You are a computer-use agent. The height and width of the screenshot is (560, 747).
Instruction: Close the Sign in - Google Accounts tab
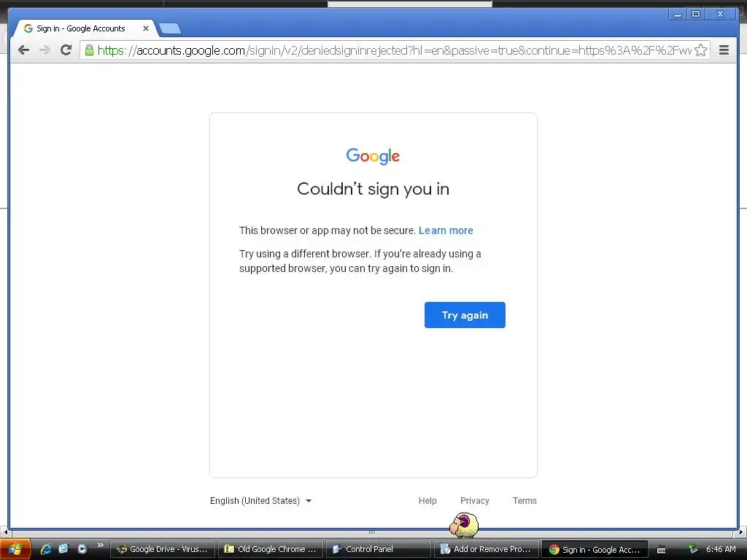tap(146, 28)
